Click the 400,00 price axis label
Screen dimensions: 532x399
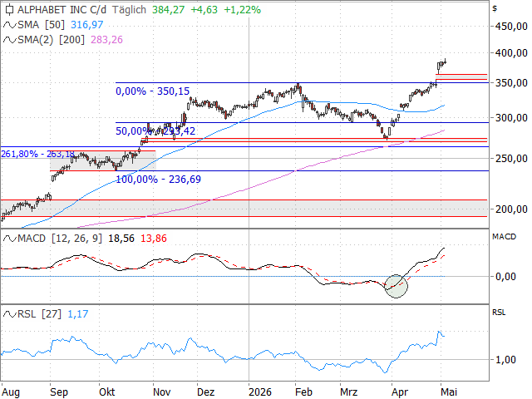pyautogui.click(x=511, y=53)
